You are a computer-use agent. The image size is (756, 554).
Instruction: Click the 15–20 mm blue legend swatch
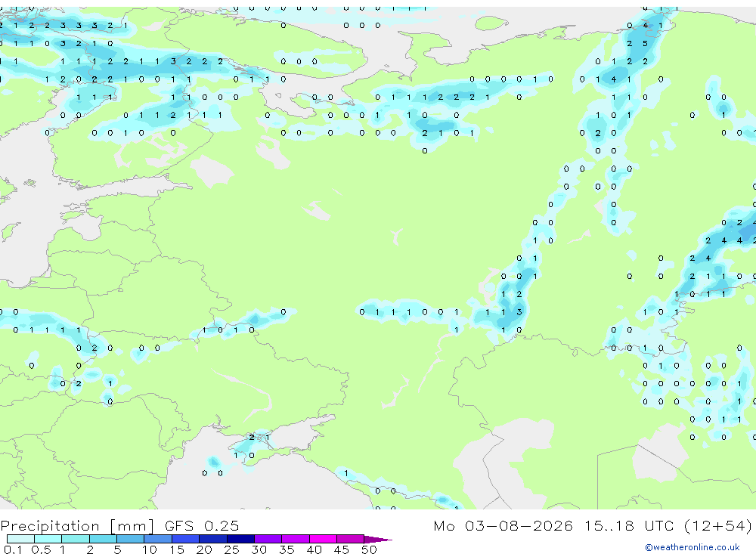point(186,539)
